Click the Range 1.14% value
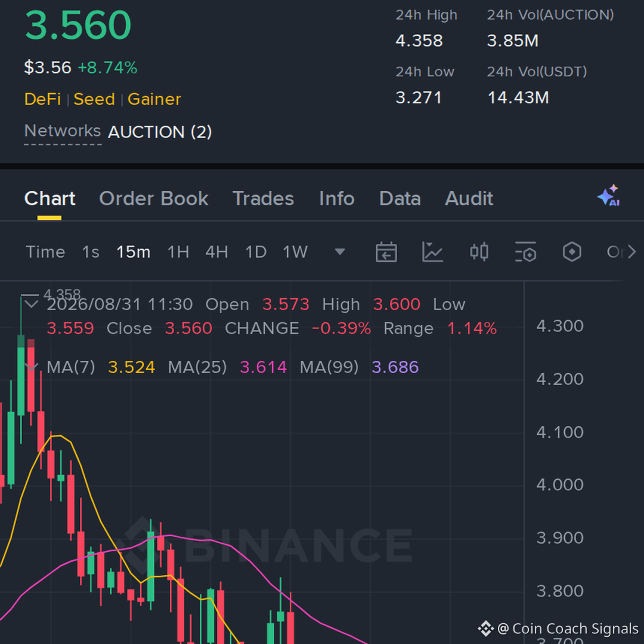 click(x=472, y=329)
